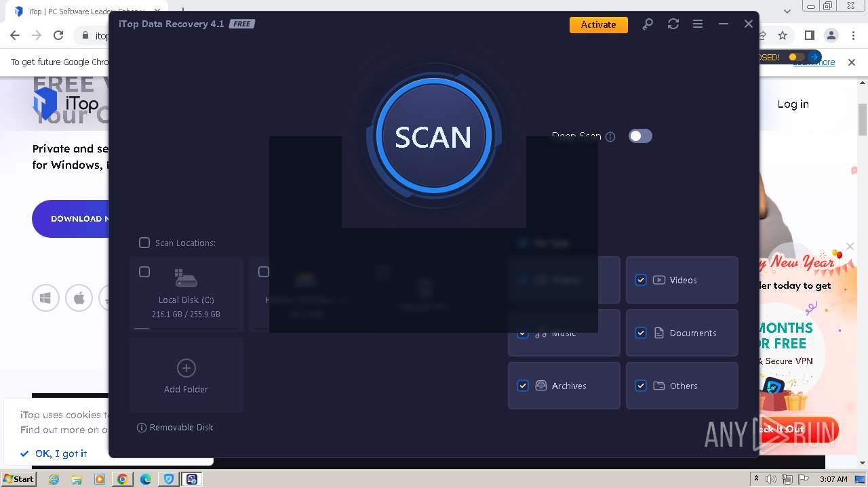Click the iTop shield taskbar icon
This screenshot has width=868, height=488.
[x=169, y=479]
